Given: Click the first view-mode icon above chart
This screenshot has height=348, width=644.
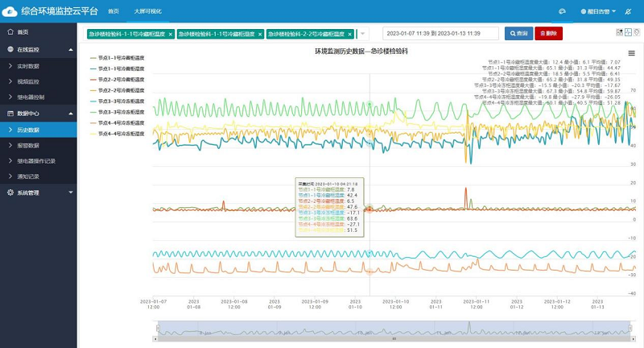Looking at the screenshot, I should pos(620,33).
